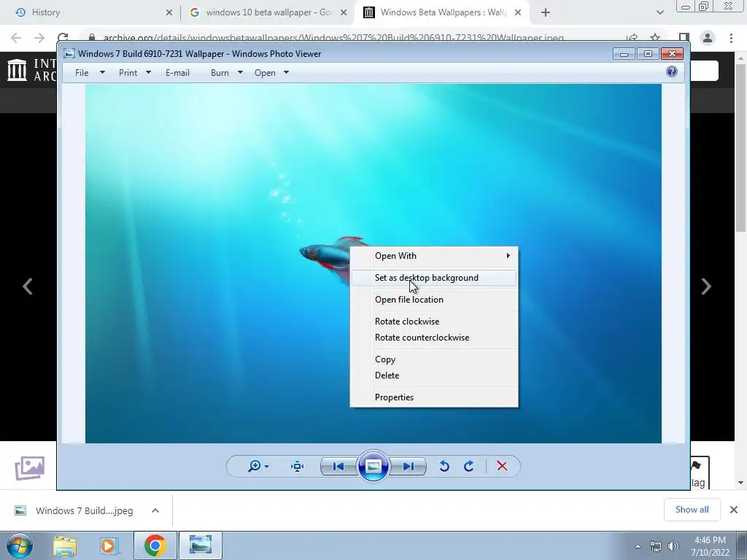
Task: Start the slide show
Action: click(x=373, y=466)
